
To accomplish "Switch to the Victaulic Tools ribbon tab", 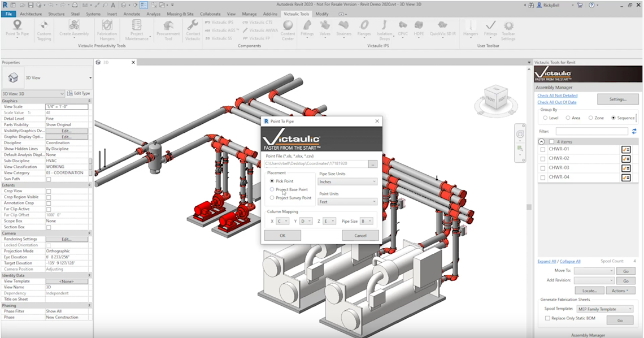I will click(x=297, y=14).
